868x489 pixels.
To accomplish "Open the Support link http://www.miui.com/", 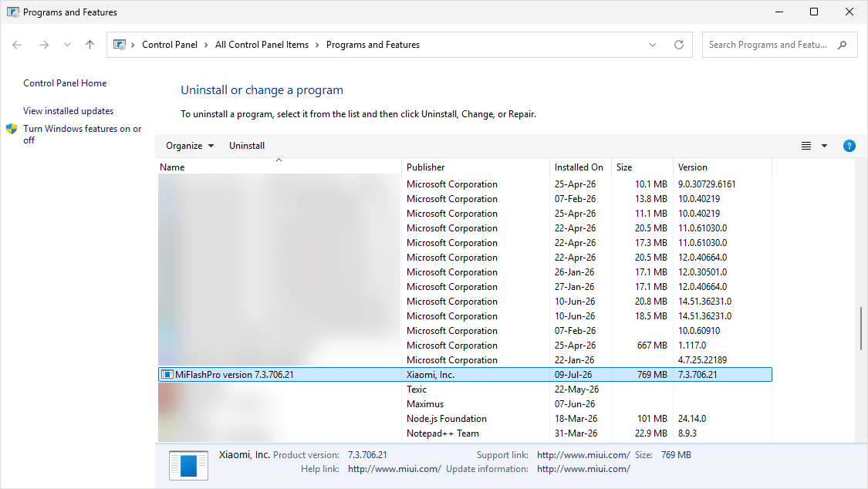I will point(583,455).
